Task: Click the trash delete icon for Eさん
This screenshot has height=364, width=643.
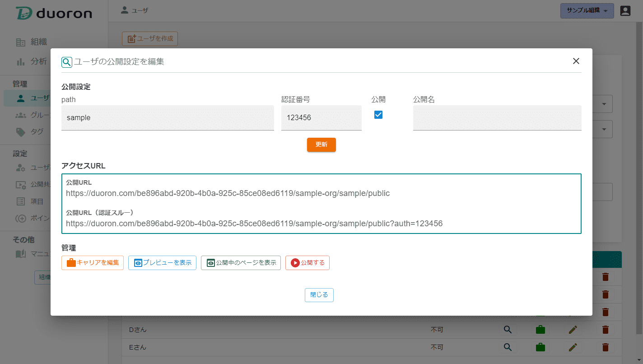Action: click(x=606, y=347)
